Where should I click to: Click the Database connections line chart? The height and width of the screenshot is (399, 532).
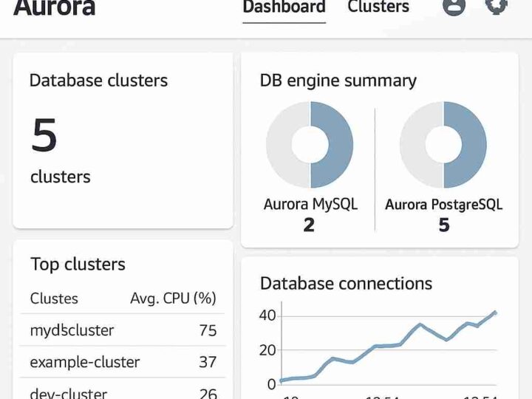pos(388,347)
